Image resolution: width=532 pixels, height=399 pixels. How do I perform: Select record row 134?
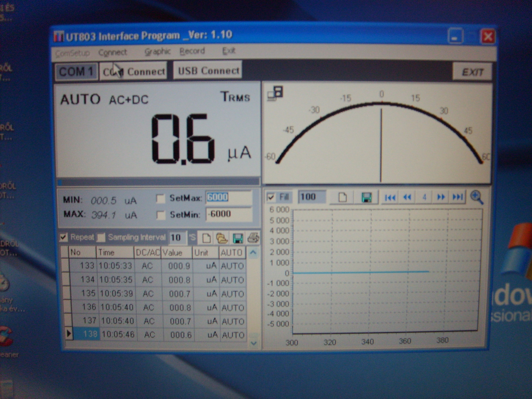154,280
